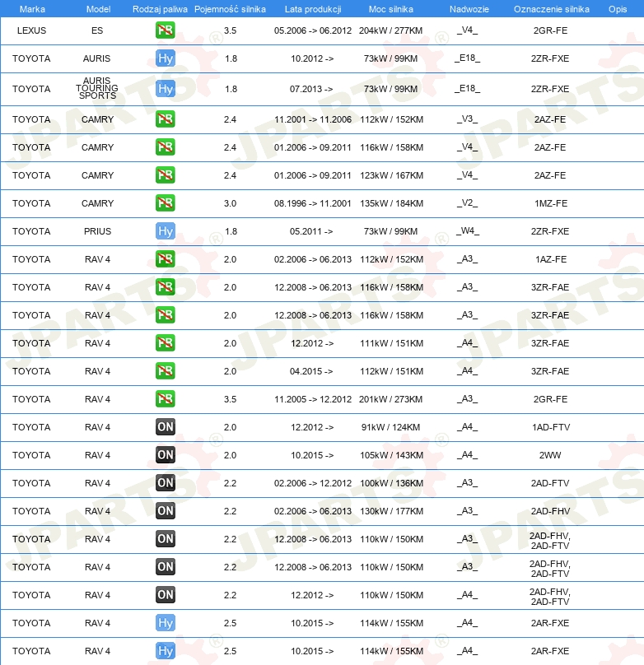
Task: Click the Moc silnika column header
Action: 390,9
